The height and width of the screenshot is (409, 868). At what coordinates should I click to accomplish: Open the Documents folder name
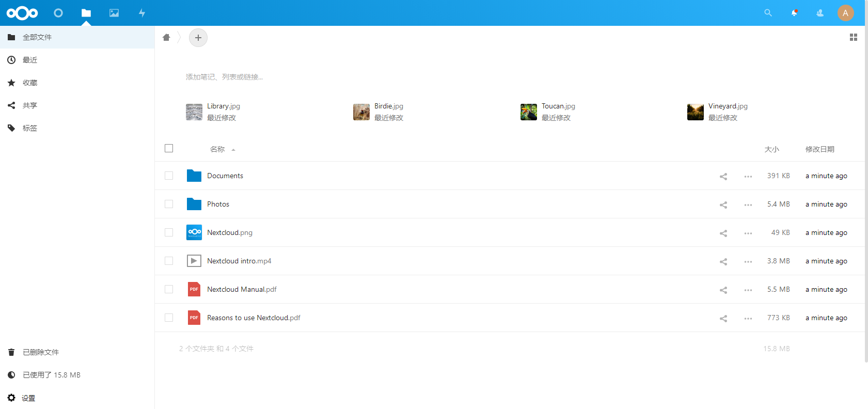click(225, 176)
